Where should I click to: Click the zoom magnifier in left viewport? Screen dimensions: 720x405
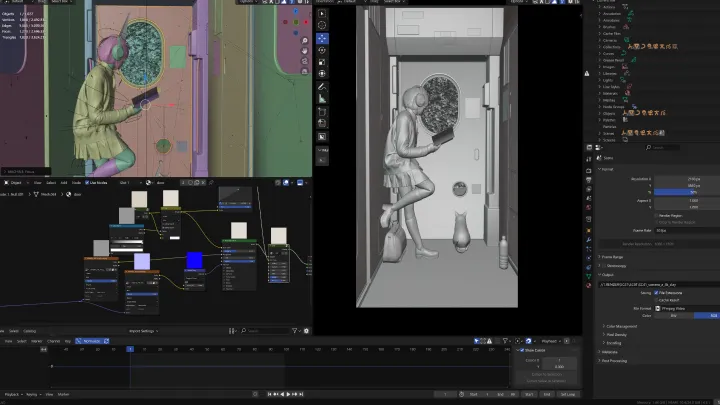[304, 41]
